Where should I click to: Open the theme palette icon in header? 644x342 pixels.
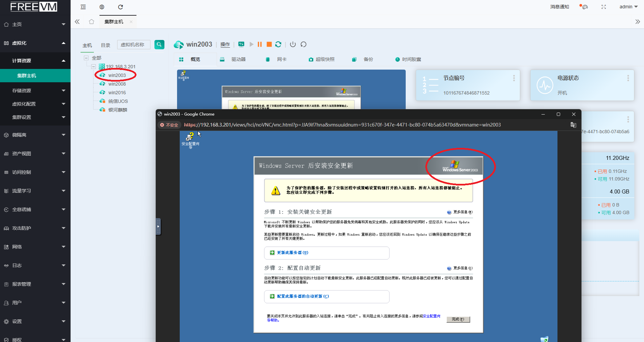click(584, 7)
